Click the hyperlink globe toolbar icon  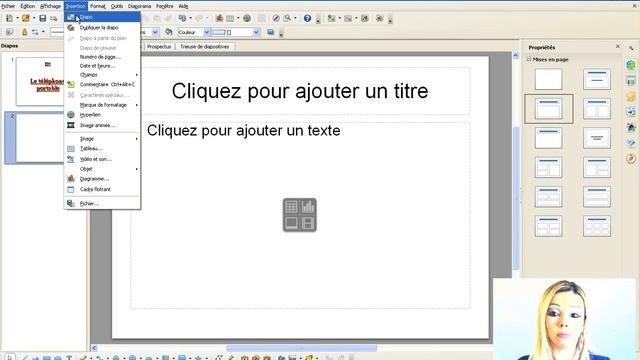click(247, 18)
